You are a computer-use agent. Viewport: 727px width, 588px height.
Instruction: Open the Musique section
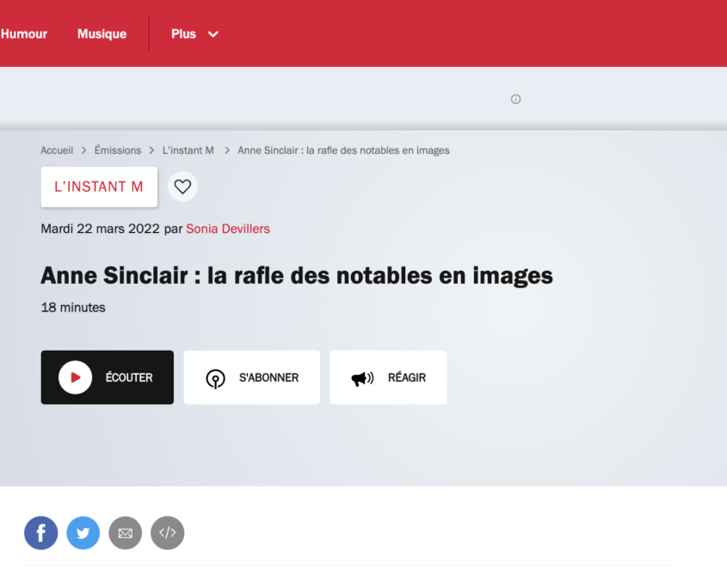102,34
